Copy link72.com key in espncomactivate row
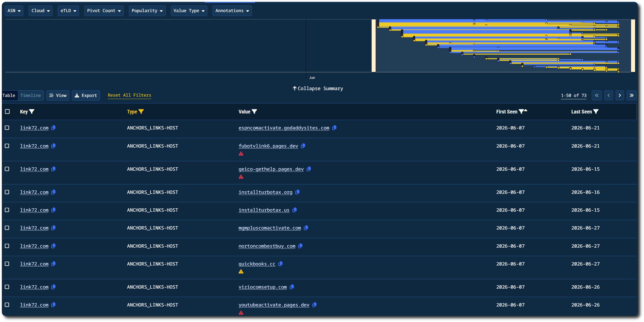This screenshot has width=644, height=322. (x=53, y=128)
